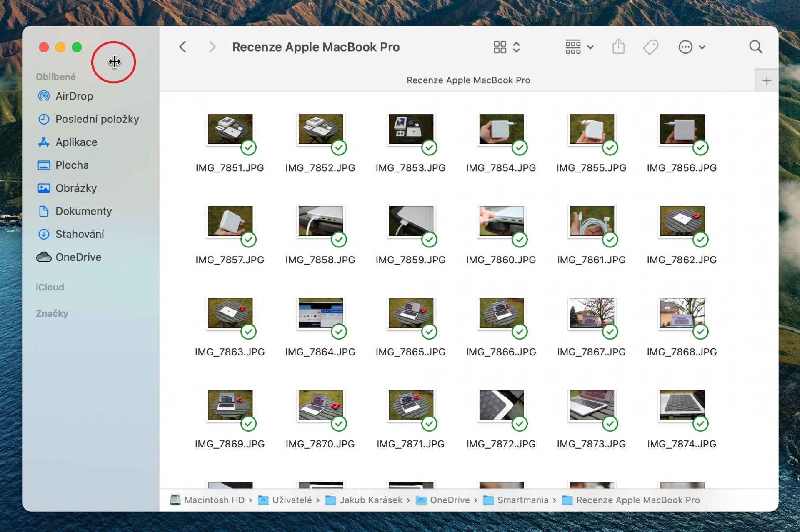Select thumbnail IMG_7870.JPG

click(x=320, y=405)
